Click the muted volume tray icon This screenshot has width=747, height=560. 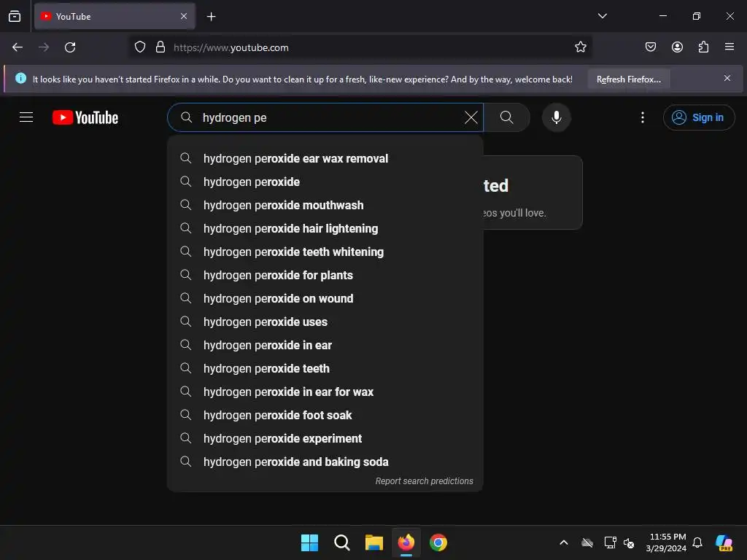tap(629, 542)
